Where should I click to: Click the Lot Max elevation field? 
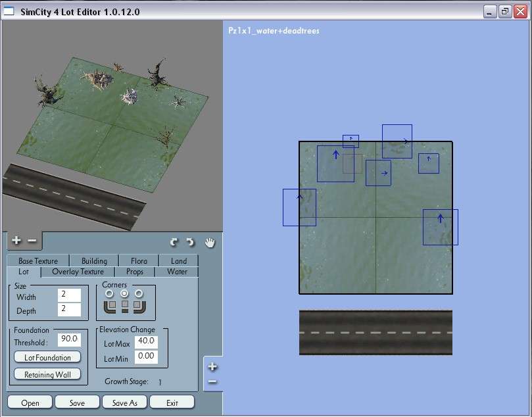click(x=146, y=342)
